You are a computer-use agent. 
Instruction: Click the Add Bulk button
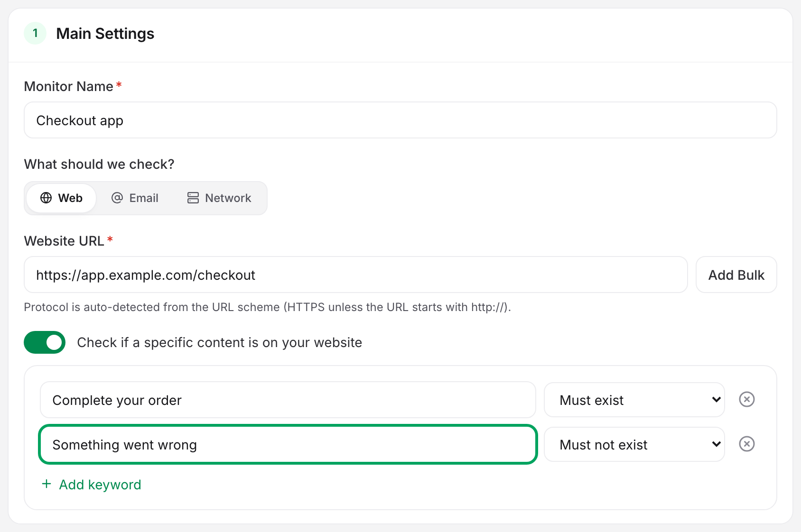coord(736,275)
